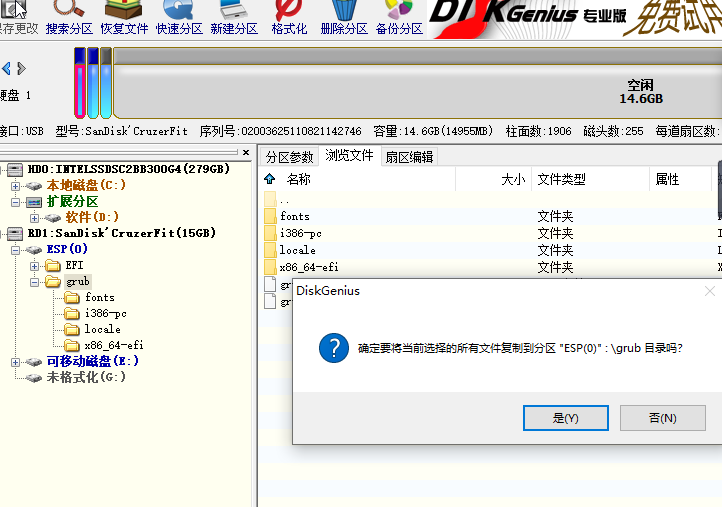
Task: Click 否(N) to cancel copy
Action: pos(663,418)
